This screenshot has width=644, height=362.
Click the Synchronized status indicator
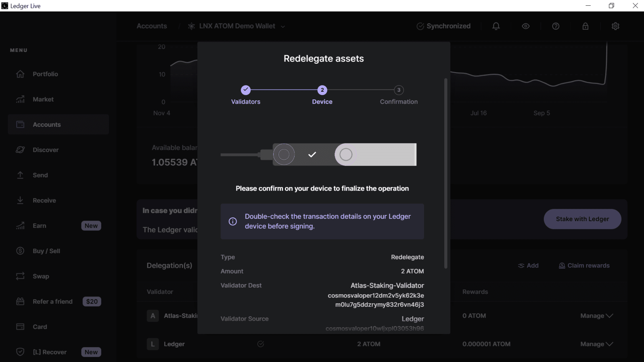[x=444, y=26]
